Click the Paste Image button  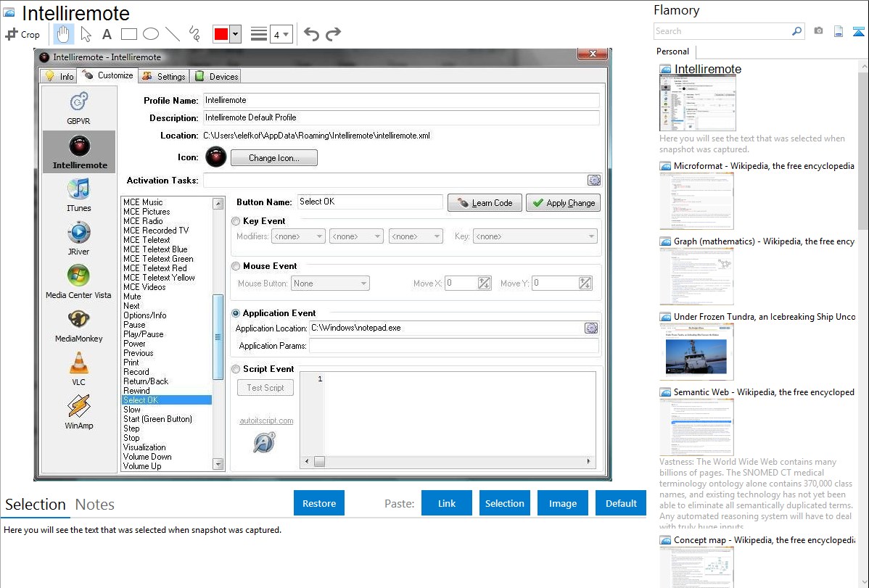coord(562,503)
